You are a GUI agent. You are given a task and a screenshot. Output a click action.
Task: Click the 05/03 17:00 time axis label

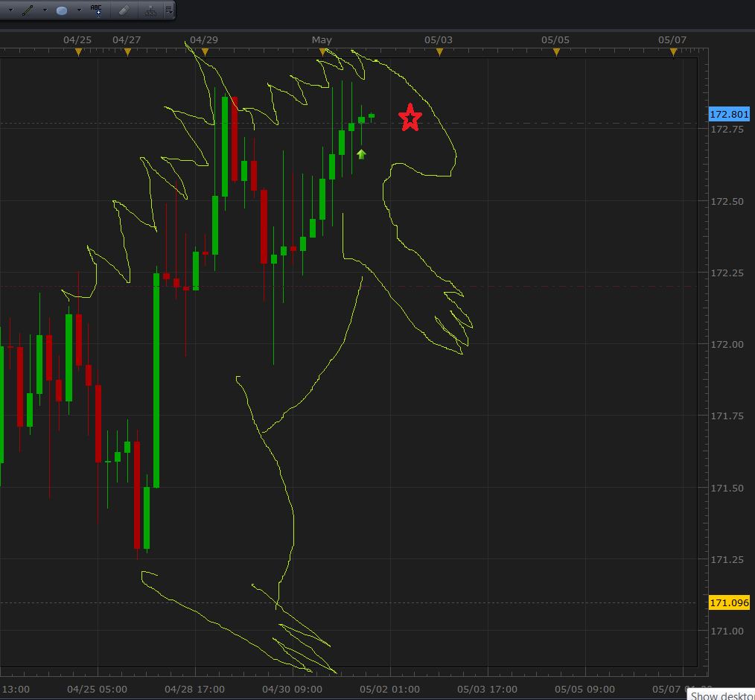pyautogui.click(x=487, y=690)
